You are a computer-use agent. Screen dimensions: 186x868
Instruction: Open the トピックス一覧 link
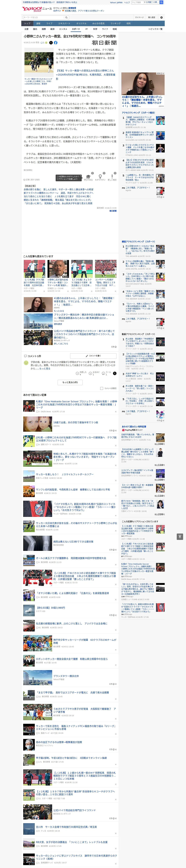[155, 29]
